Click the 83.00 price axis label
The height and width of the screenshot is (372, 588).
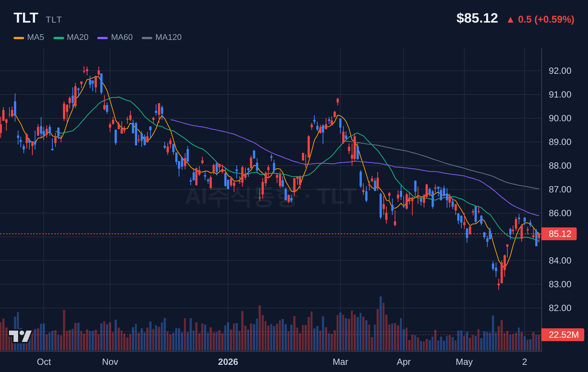[x=560, y=284]
